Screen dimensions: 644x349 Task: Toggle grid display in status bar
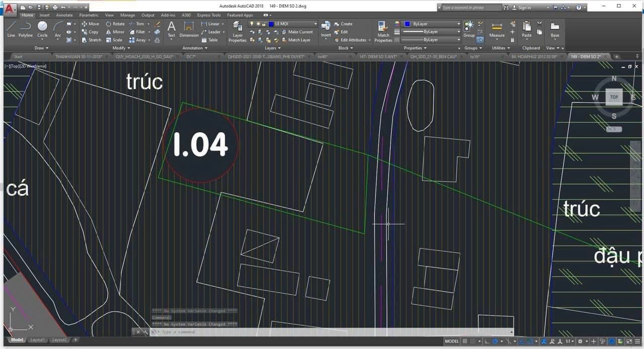tap(466, 341)
